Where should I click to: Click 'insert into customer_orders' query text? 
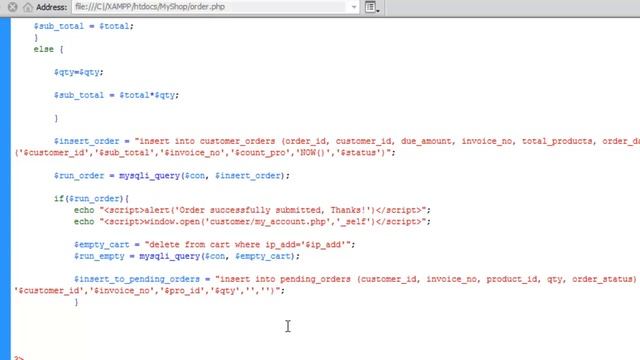(x=207, y=141)
